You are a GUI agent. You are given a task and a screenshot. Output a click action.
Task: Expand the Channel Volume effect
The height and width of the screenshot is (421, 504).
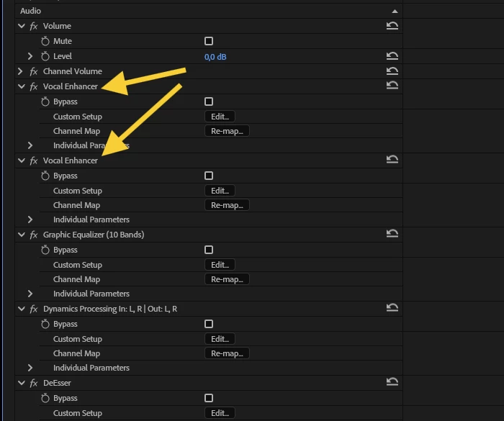pyautogui.click(x=20, y=71)
